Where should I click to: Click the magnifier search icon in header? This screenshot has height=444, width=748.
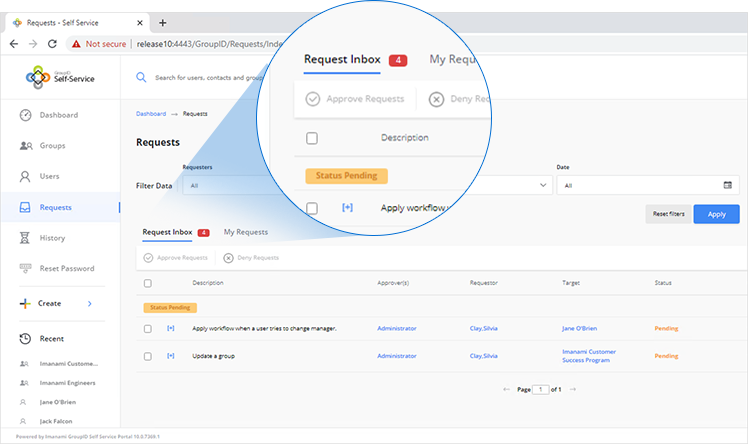[x=141, y=77]
